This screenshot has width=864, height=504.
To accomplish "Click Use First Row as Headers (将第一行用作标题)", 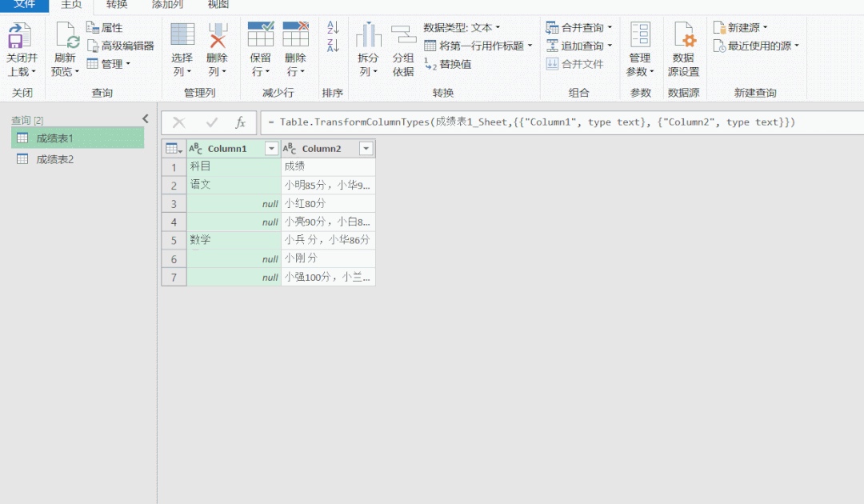I will coord(478,46).
